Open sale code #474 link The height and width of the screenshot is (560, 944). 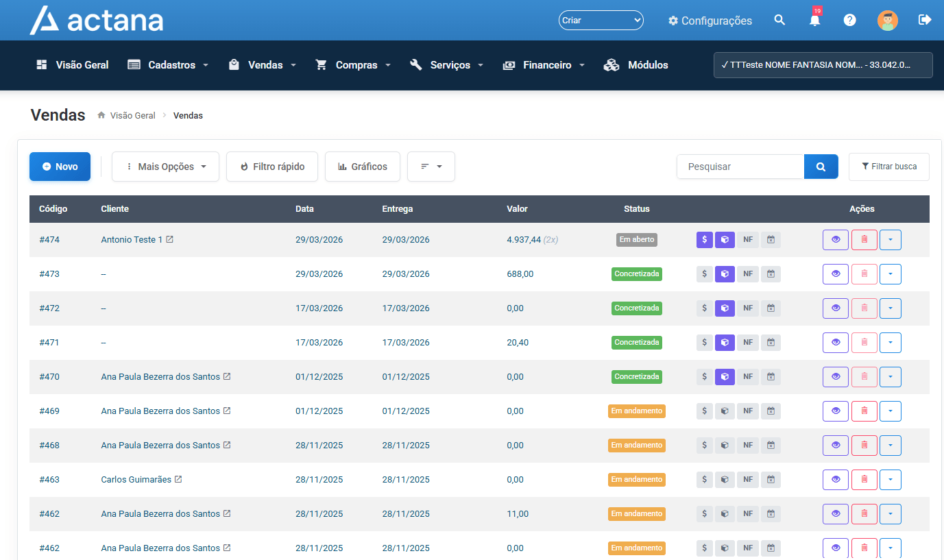[49, 240]
